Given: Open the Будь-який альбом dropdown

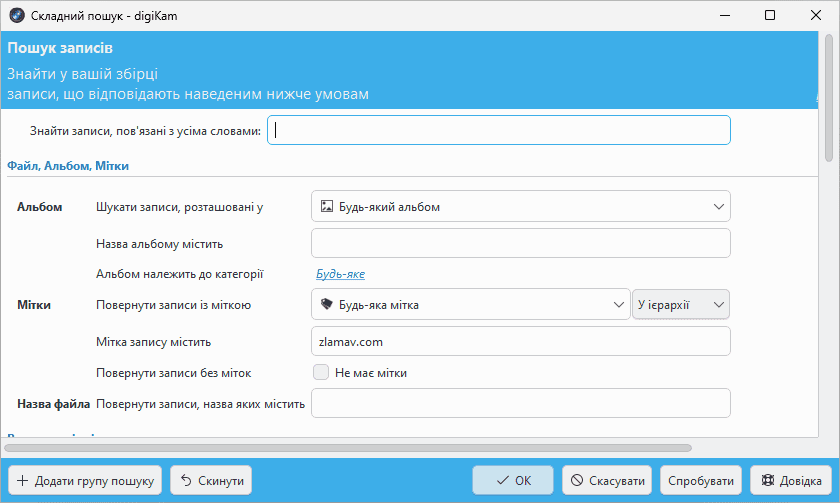Looking at the screenshot, I should (x=520, y=207).
